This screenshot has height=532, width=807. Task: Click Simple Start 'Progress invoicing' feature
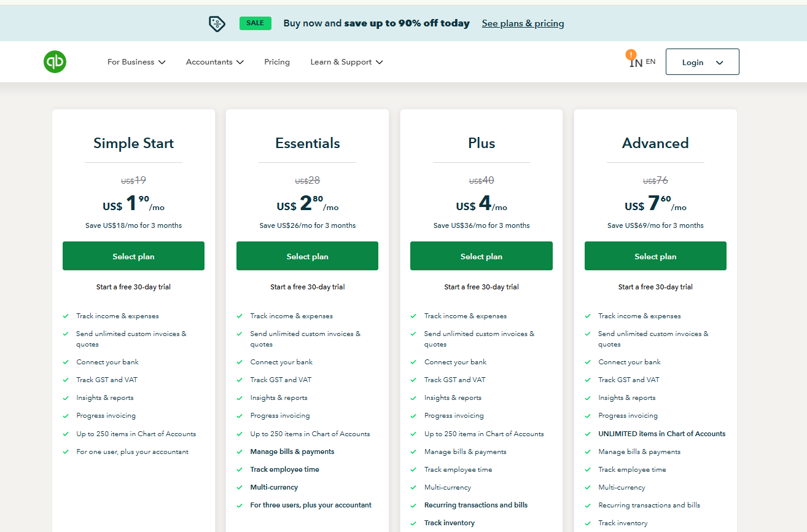point(106,415)
